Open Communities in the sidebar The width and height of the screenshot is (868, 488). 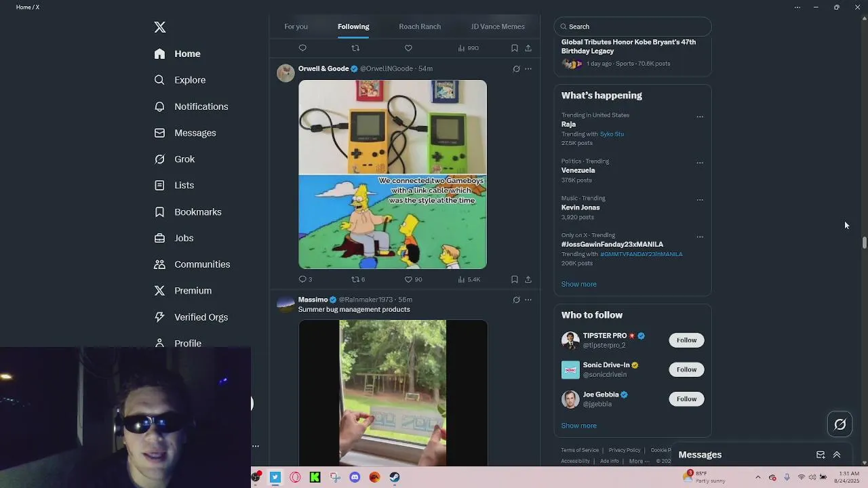tap(192, 264)
